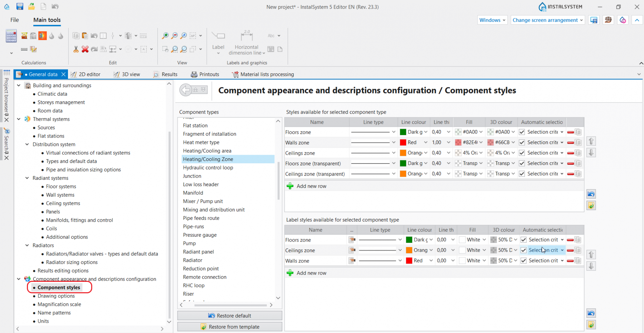
Task: Select Heating/Cooling area in the component types list
Action: pyautogui.click(x=207, y=151)
